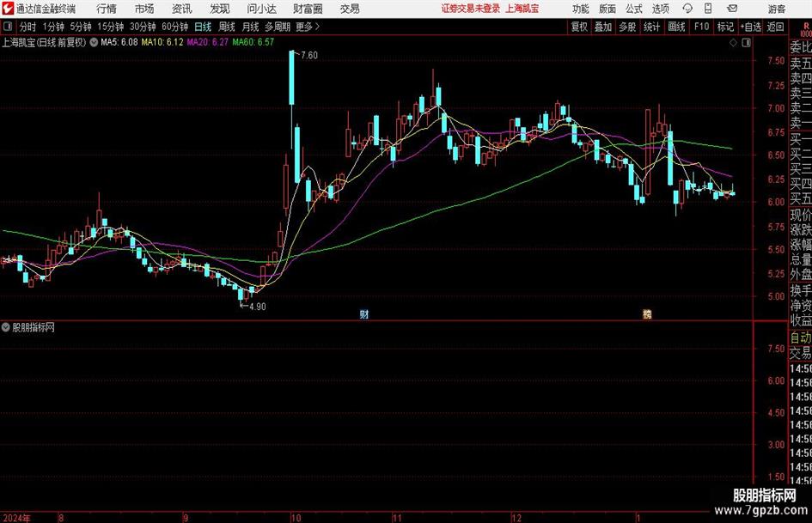Image resolution: width=812 pixels, height=523 pixels.
Task: Click the 4.90 low price label
Action: 258,307
